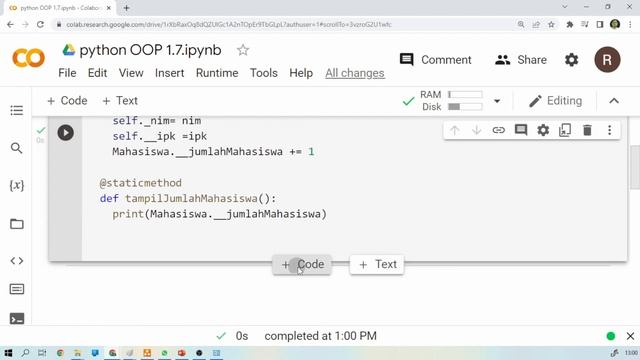The width and height of the screenshot is (640, 360).
Task: Close the bottom status bar with X
Action: tap(630, 336)
